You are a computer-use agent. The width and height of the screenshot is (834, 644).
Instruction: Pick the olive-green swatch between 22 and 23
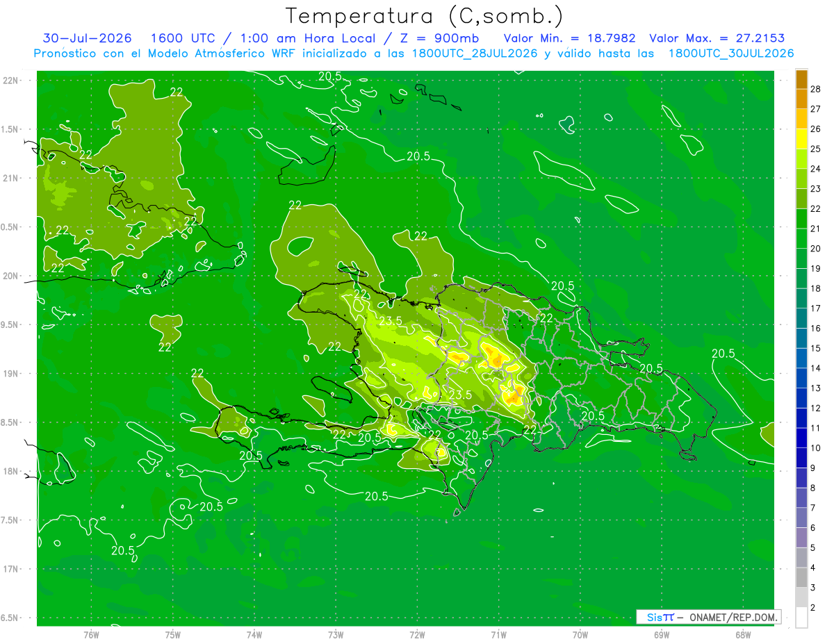[x=801, y=199]
